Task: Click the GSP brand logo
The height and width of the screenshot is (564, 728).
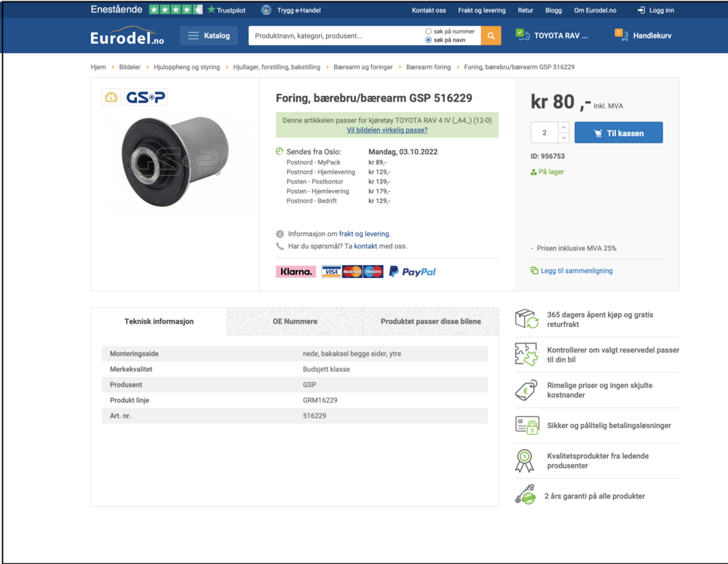Action: tap(146, 98)
